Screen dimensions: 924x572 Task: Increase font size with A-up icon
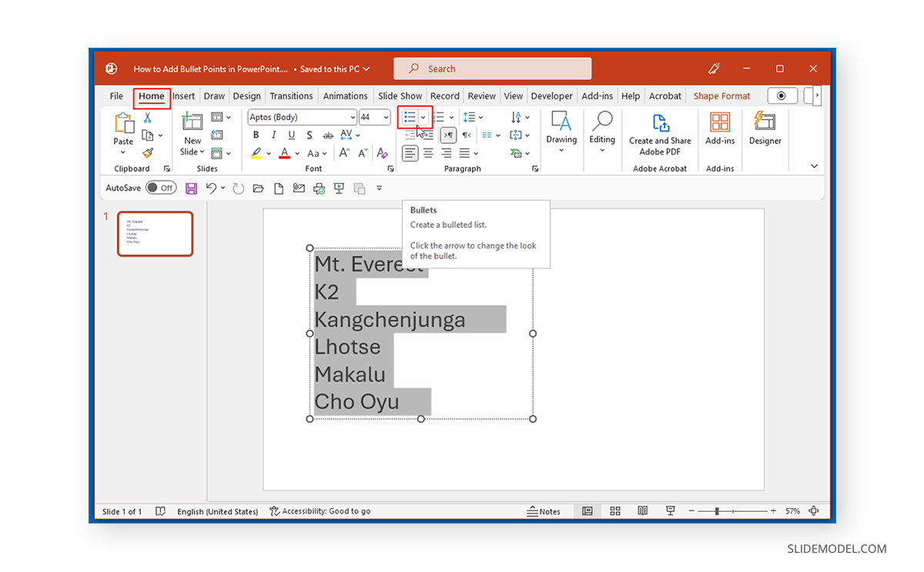pyautogui.click(x=345, y=153)
